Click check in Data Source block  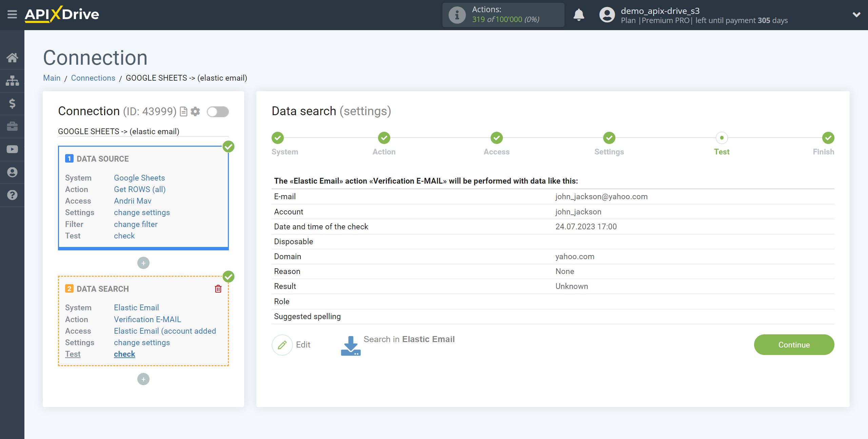[x=124, y=236]
